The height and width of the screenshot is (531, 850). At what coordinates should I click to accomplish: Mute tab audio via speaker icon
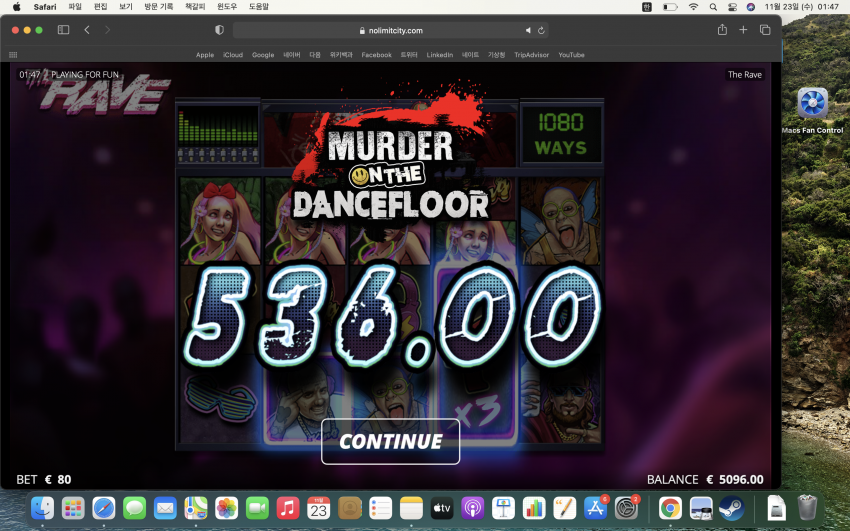528,30
